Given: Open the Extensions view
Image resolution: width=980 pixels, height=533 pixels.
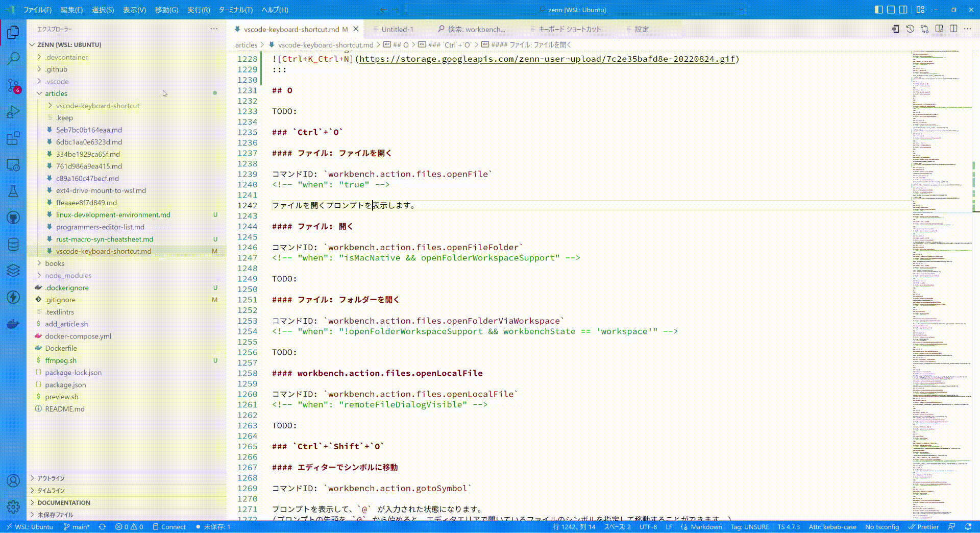Looking at the screenshot, I should point(13,138).
